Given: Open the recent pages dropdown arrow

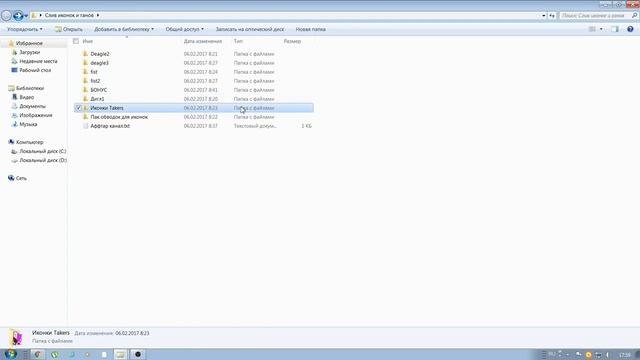Looking at the screenshot, I should click(x=26, y=16).
